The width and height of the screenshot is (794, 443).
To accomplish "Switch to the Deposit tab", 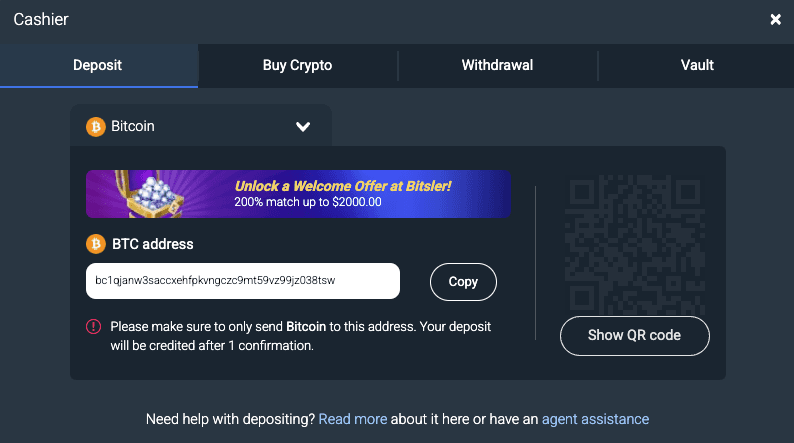I will 99,65.
